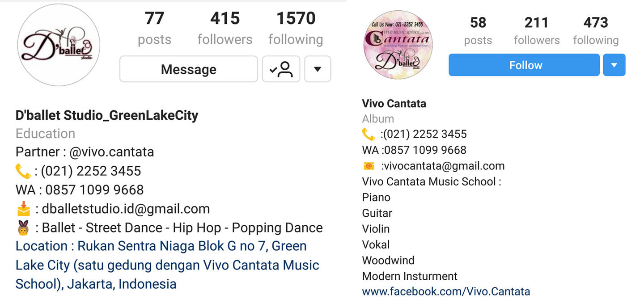Expand the dropdown arrow next to Message
The height and width of the screenshot is (299, 644).
(x=318, y=69)
